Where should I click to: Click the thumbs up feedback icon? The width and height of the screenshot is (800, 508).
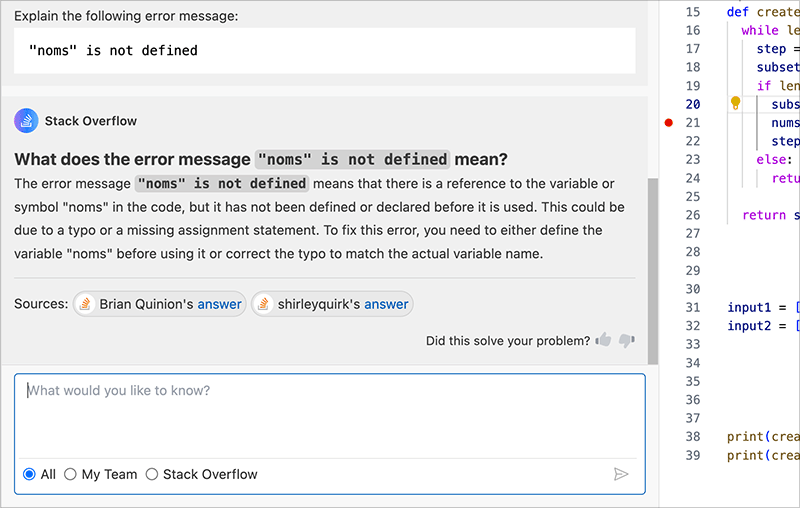(x=603, y=341)
